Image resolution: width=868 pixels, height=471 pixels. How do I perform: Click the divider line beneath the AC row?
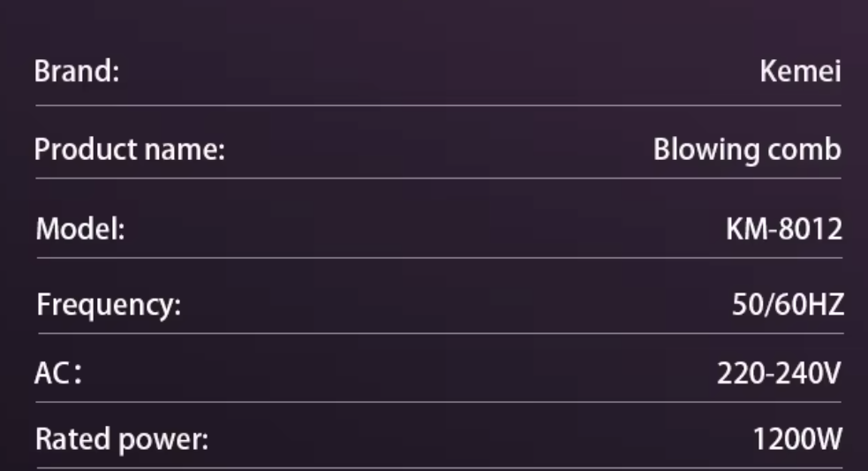[439, 402]
